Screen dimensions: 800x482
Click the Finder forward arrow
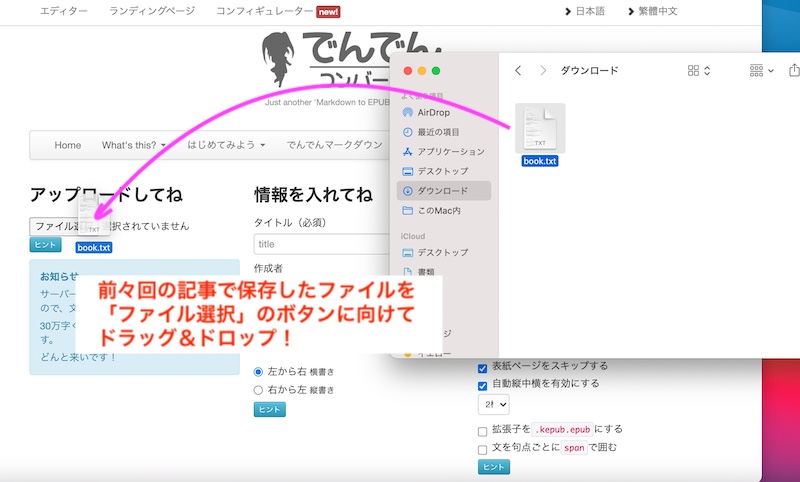click(543, 71)
